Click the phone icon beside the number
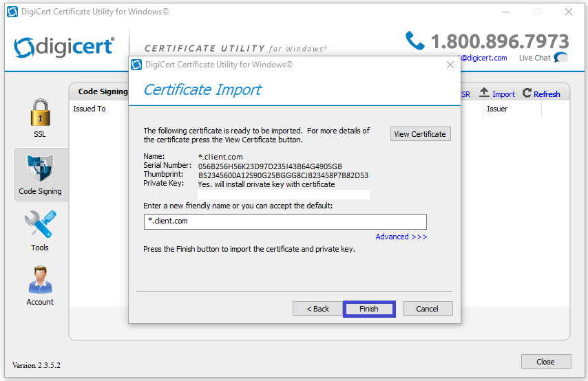 (x=414, y=41)
